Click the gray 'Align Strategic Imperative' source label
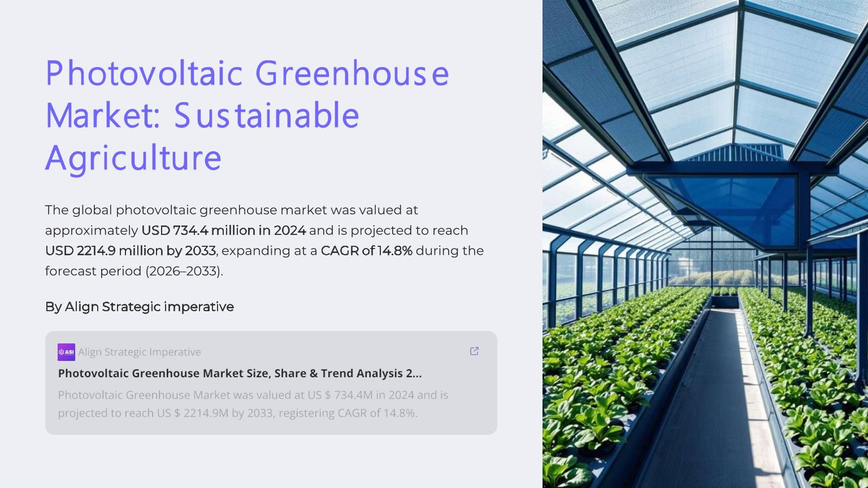This screenshot has height=488, width=868. pyautogui.click(x=140, y=352)
